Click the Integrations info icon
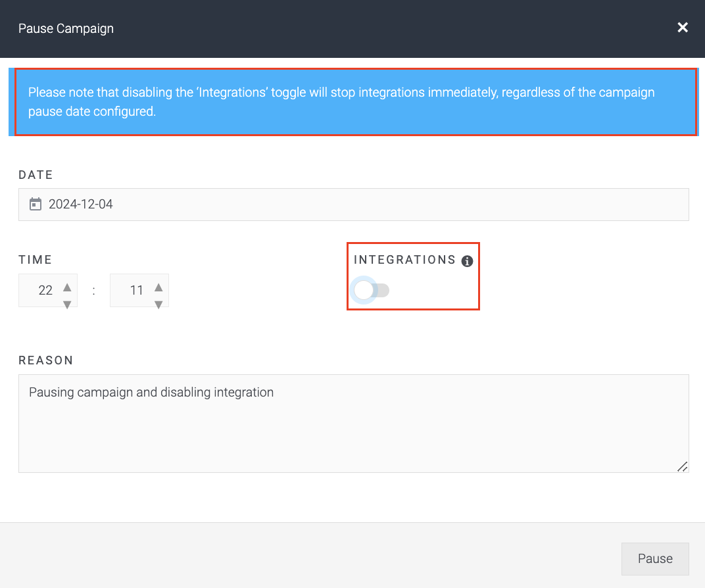 point(467,261)
